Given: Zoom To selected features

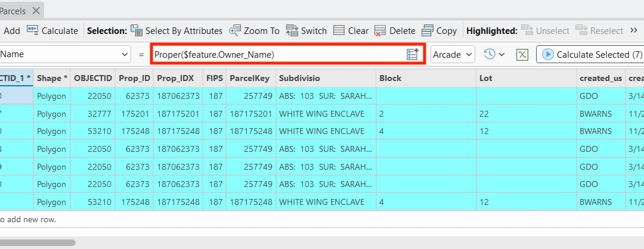Looking at the screenshot, I should click(254, 31).
